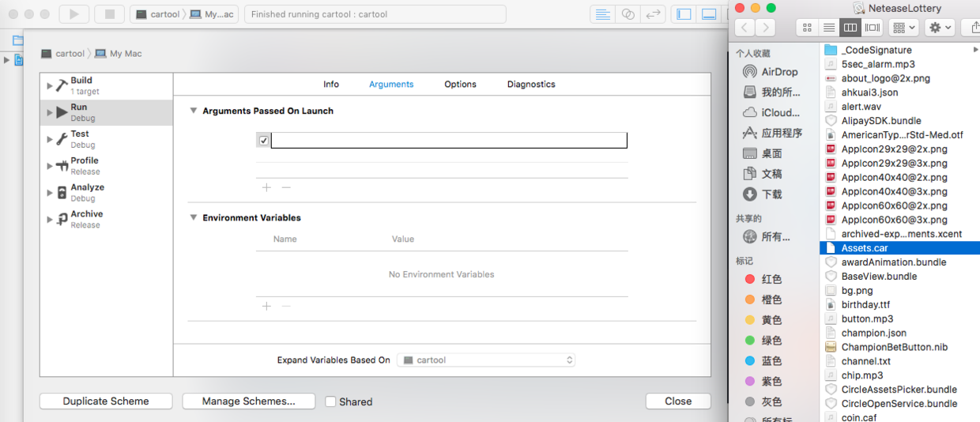Select Assets.car file in Finder
Screen dimensions: 980x422
[901, 248]
